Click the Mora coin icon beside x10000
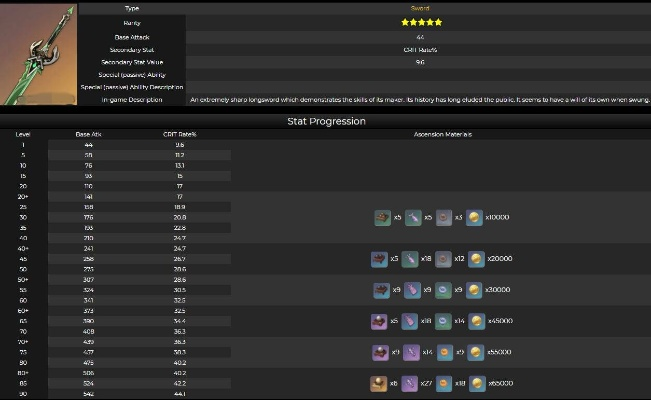 (474, 217)
